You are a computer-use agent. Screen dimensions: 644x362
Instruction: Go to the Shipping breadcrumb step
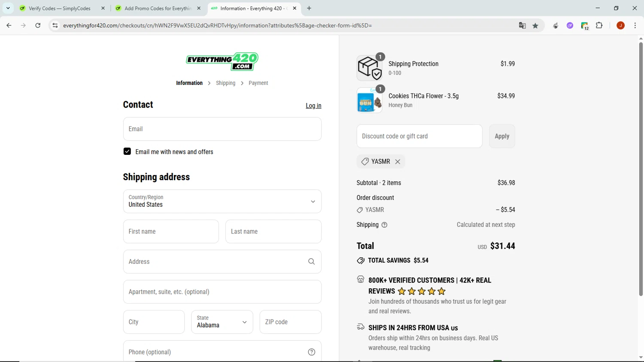(x=225, y=83)
